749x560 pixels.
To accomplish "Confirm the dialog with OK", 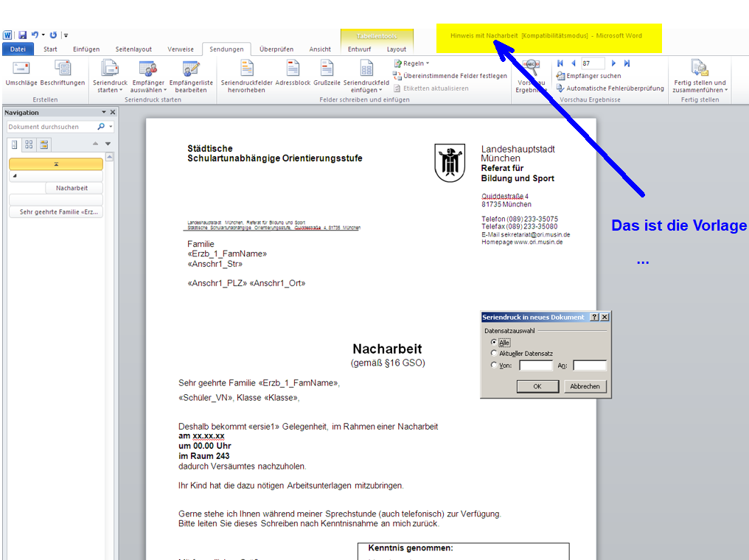I will 537,386.
